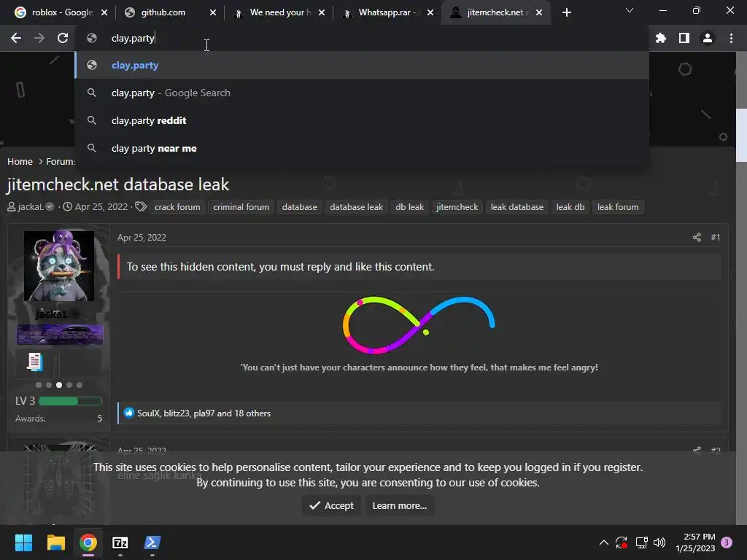Close the Whatsapp.rar tab
Screen dimensions: 747x560
pyautogui.click(x=430, y=12)
